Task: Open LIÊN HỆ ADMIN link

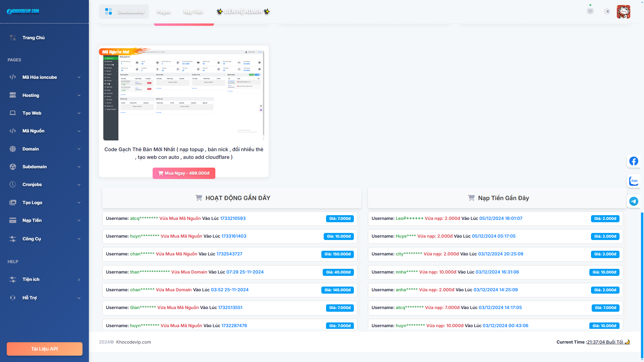Action: click(x=243, y=12)
